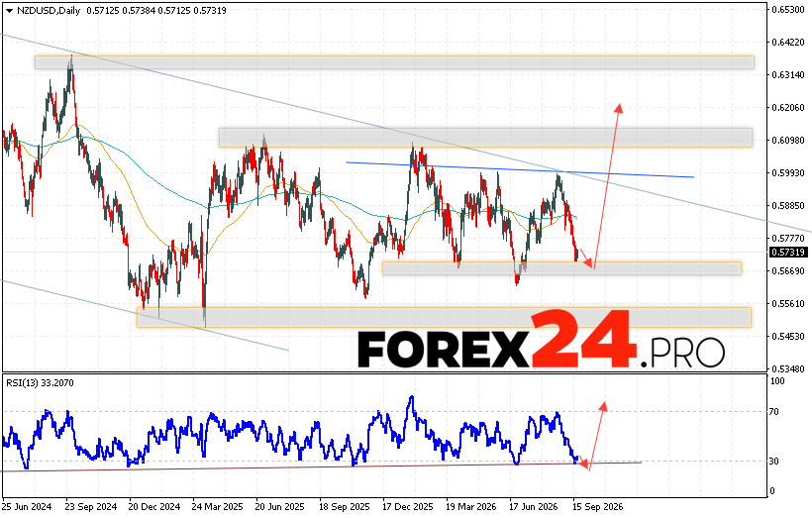Click the current price label 0.57319
The width and height of the screenshot is (812, 518).
click(787, 253)
